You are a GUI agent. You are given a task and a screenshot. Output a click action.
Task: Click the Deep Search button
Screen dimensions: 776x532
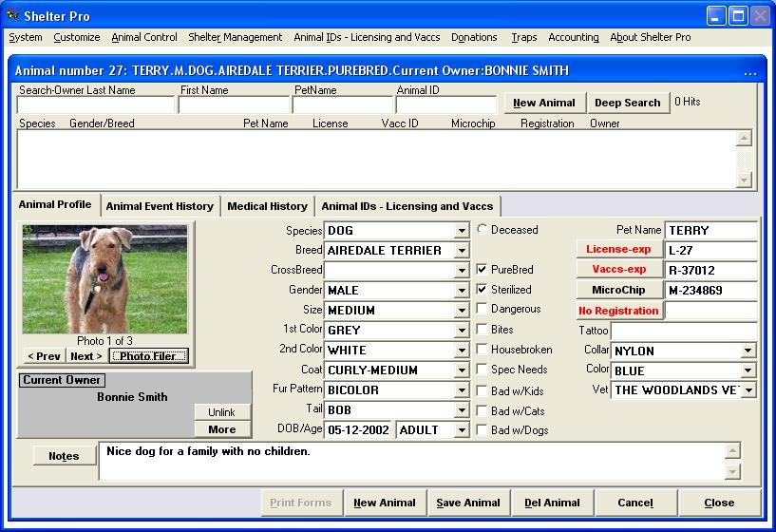click(628, 103)
